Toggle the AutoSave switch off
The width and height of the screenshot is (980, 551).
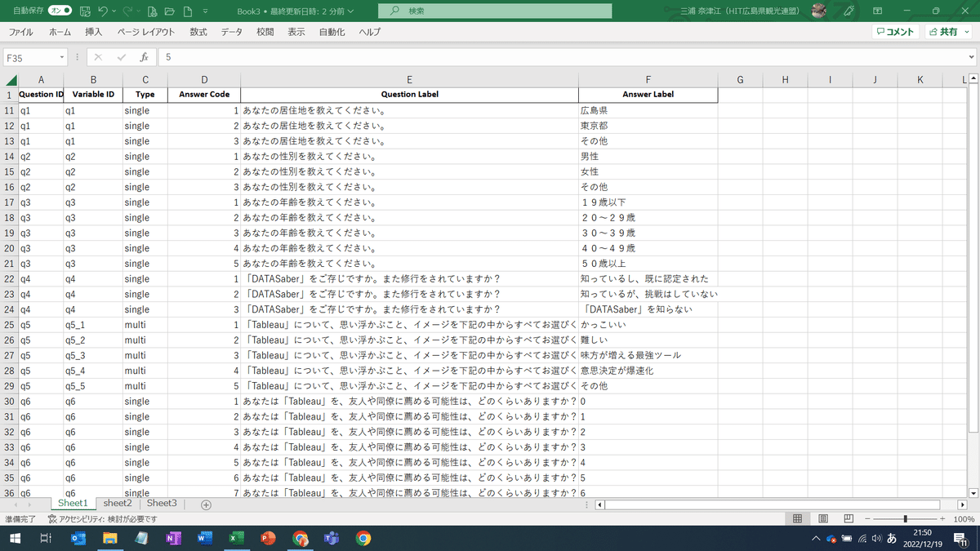point(61,11)
